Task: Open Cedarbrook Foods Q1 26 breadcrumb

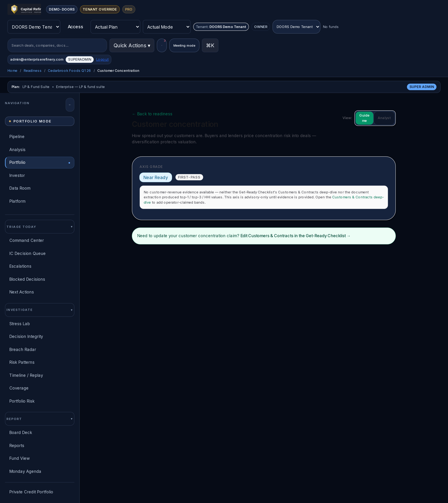Action: coord(69,71)
